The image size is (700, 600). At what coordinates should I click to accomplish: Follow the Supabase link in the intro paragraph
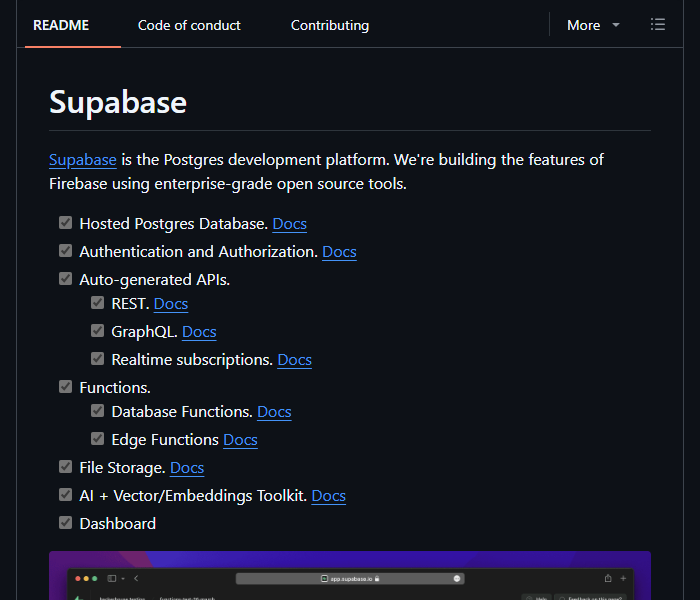tap(83, 160)
